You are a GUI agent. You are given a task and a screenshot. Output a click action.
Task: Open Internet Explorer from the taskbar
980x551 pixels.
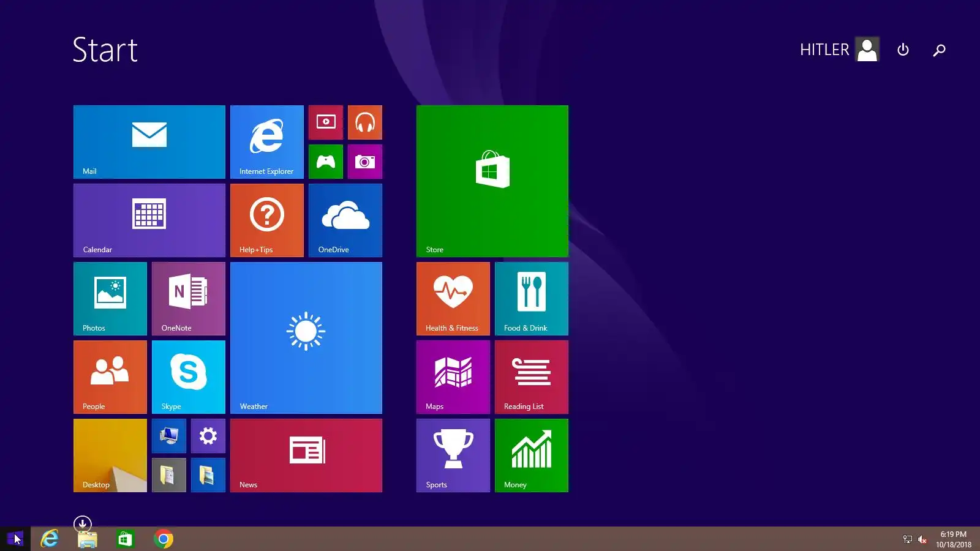tap(50, 539)
